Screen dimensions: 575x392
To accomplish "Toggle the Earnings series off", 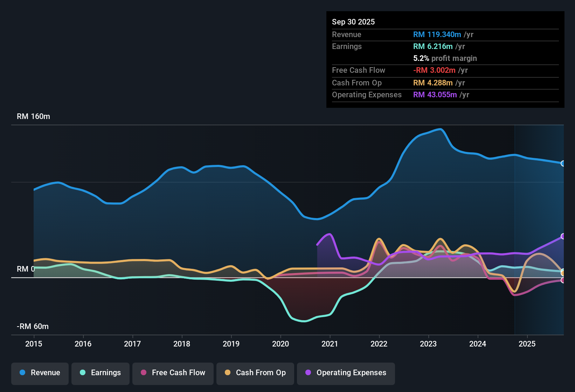I will (x=101, y=373).
